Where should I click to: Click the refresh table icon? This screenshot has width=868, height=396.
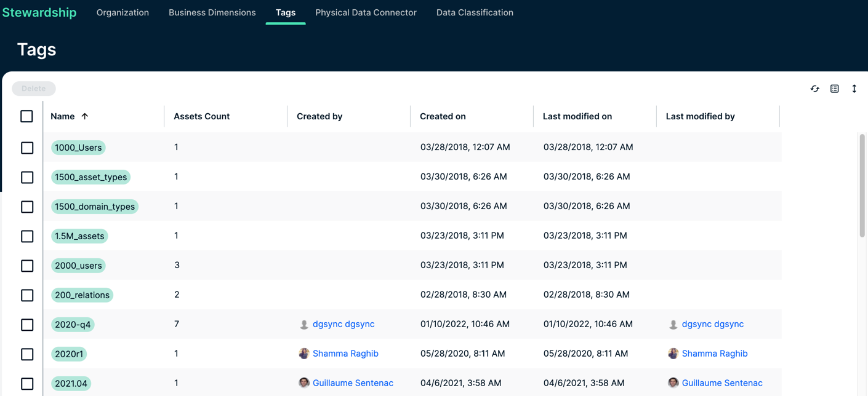[x=814, y=89]
